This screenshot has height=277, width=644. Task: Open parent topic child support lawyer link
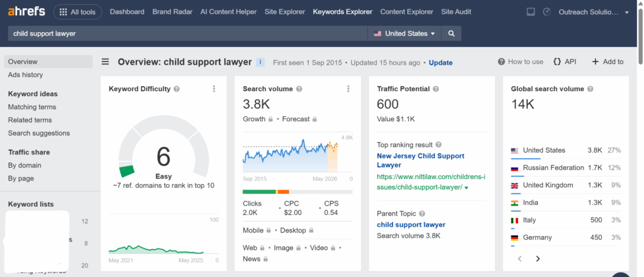point(411,224)
